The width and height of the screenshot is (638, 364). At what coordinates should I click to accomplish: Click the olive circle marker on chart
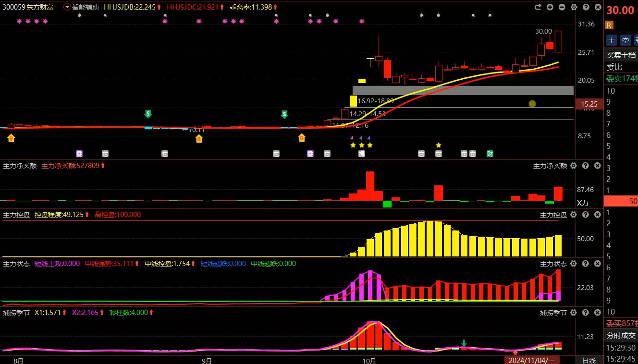pos(532,104)
